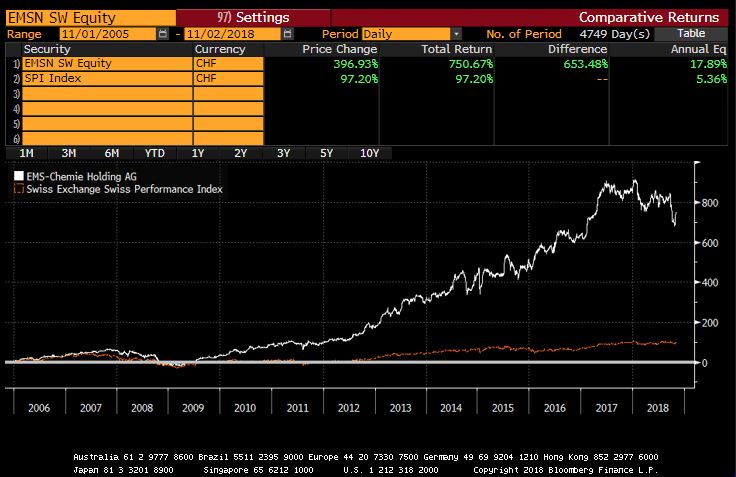Click the Comparative Returns title
Image resolution: width=736 pixels, height=477 pixels.
tap(649, 17)
